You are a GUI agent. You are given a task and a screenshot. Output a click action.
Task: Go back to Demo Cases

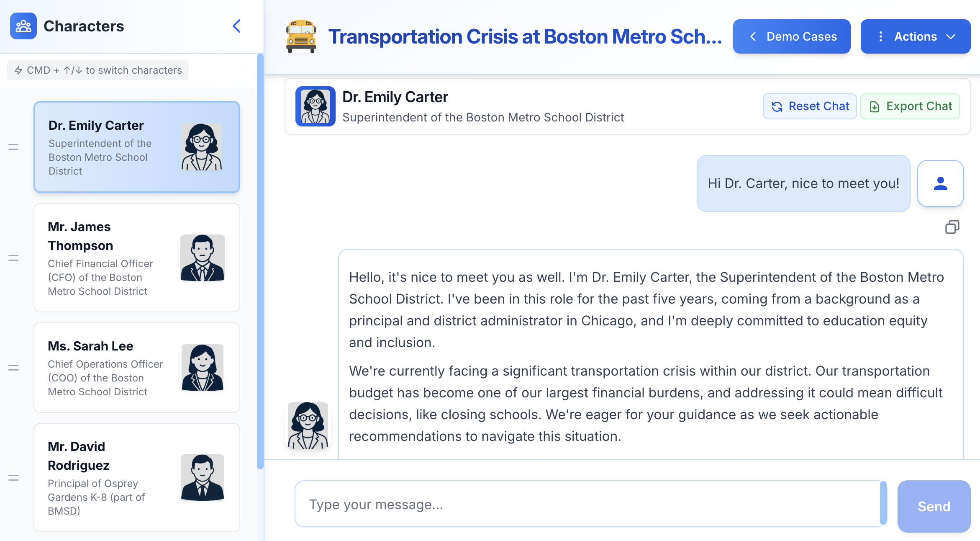791,36
